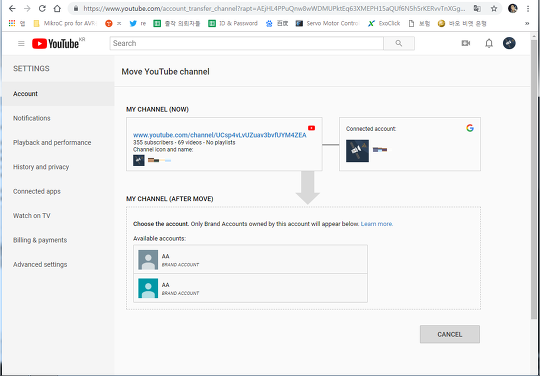This screenshot has width=540, height=376.
Task: Click the magnifier search button
Action: (x=399, y=43)
